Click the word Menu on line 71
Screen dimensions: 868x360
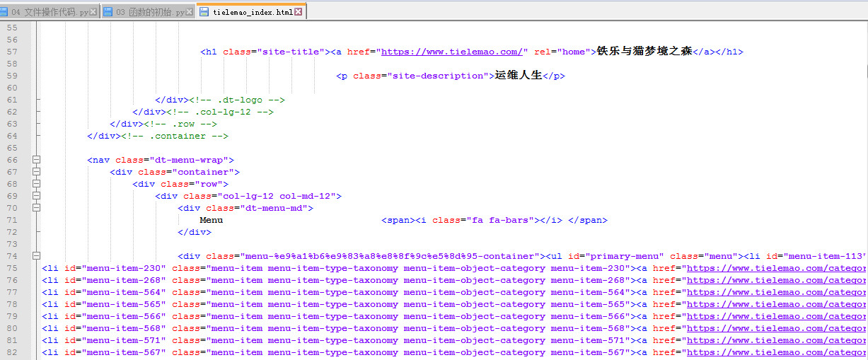click(211, 220)
